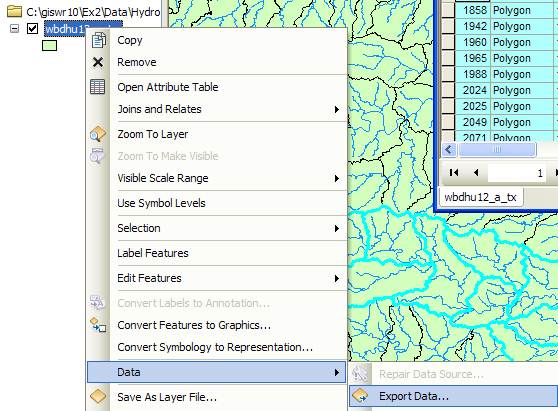Uncheck the wbdhu12 layer visibility checkbox
558x411 pixels.
[x=33, y=28]
